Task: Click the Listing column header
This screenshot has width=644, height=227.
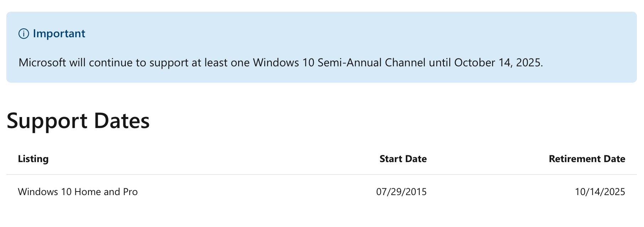Action: [x=33, y=159]
